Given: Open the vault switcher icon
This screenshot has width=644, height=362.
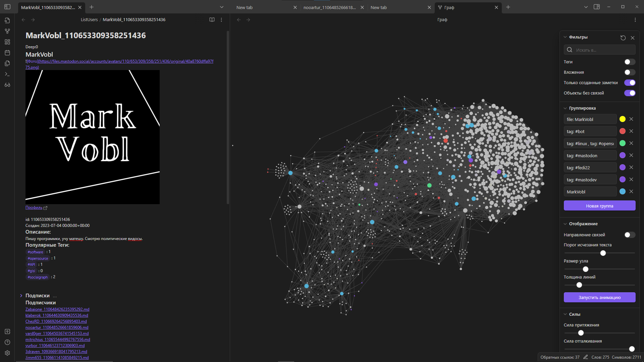Looking at the screenshot, I should (7, 331).
